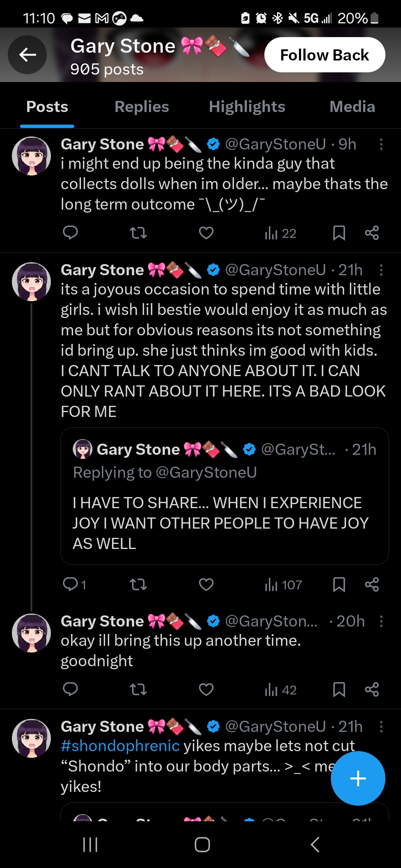Switch to the Replies tab
Viewport: 401px width, 868px height.
pos(141,107)
